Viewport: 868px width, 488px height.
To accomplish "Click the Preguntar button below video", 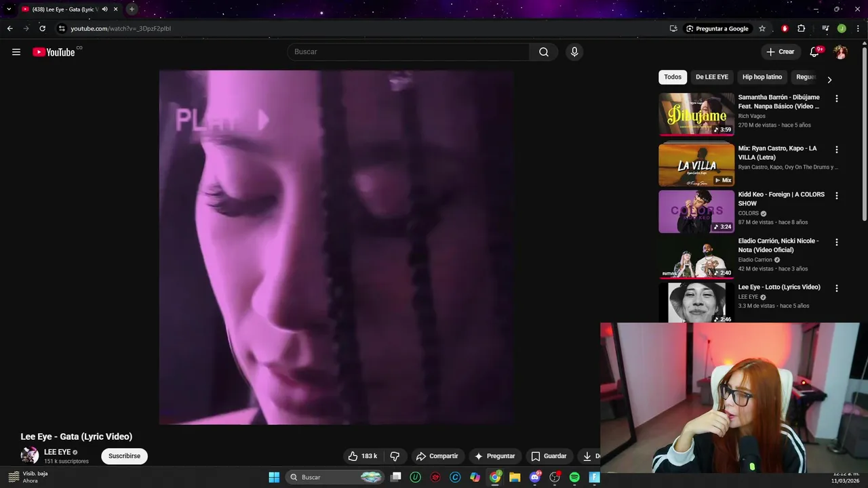I will (x=495, y=456).
